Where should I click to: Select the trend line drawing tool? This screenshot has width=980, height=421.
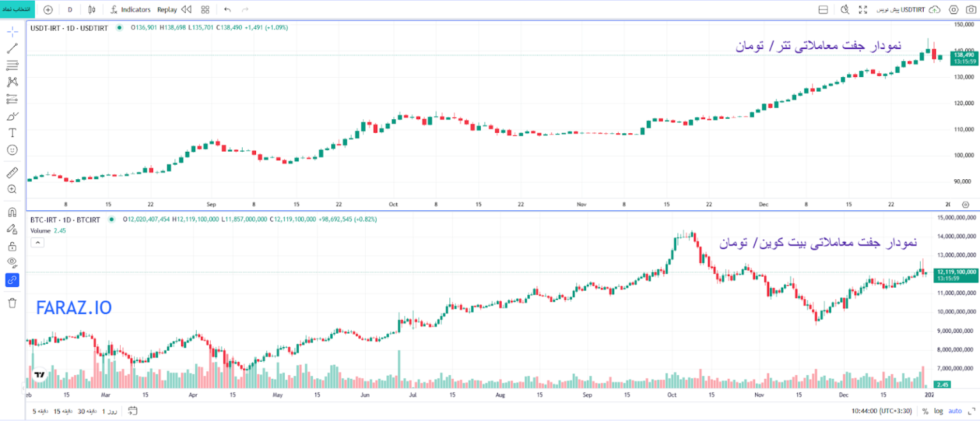click(x=12, y=48)
